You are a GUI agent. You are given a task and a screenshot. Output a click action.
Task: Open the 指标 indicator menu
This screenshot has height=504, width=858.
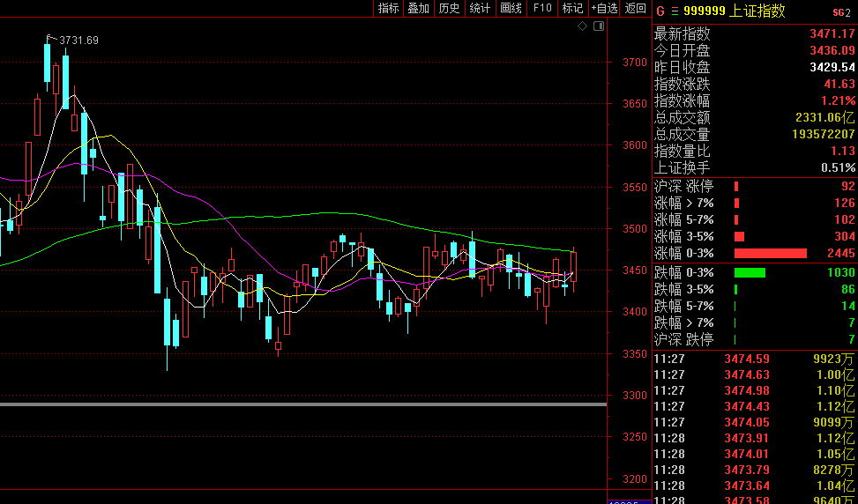point(389,8)
